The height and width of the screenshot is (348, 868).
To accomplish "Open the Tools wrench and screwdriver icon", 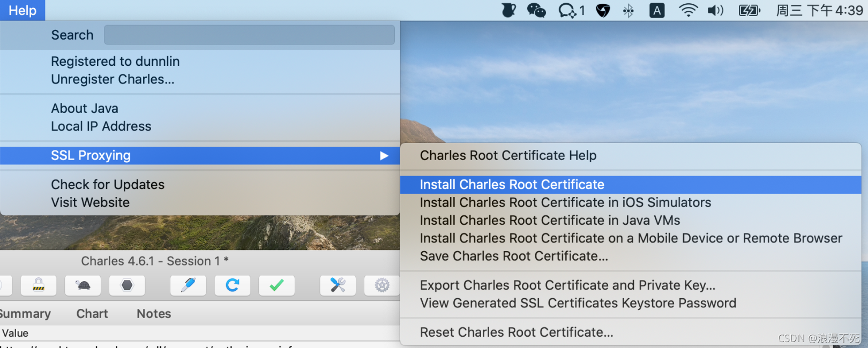I will pos(338,285).
